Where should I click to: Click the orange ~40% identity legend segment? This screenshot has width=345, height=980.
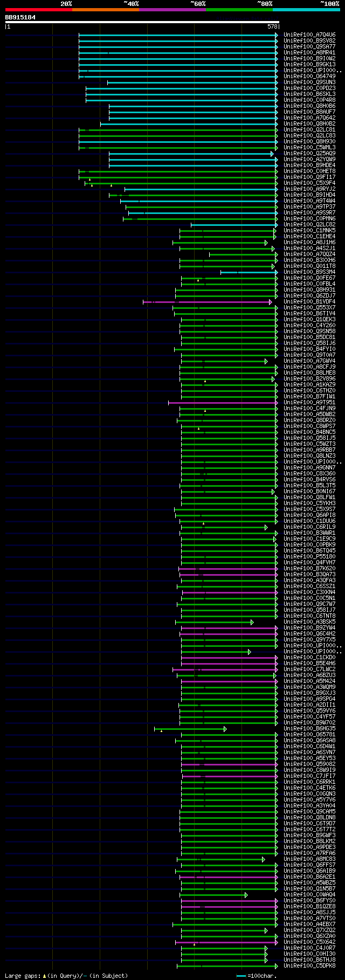point(106,9)
